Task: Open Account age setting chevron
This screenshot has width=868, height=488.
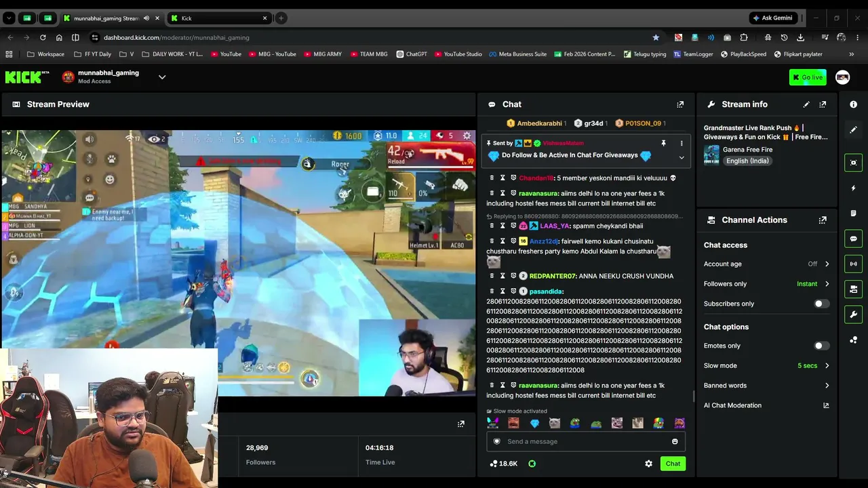Action: pos(827,264)
